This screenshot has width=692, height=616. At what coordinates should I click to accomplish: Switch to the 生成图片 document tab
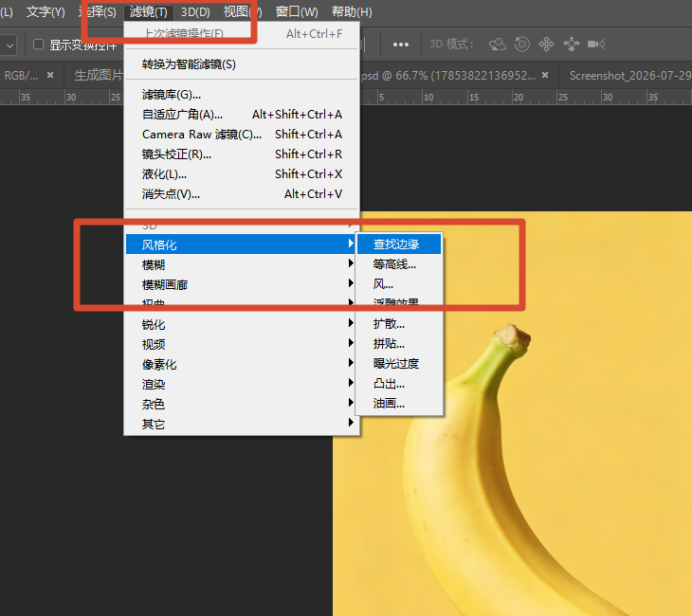[98, 76]
